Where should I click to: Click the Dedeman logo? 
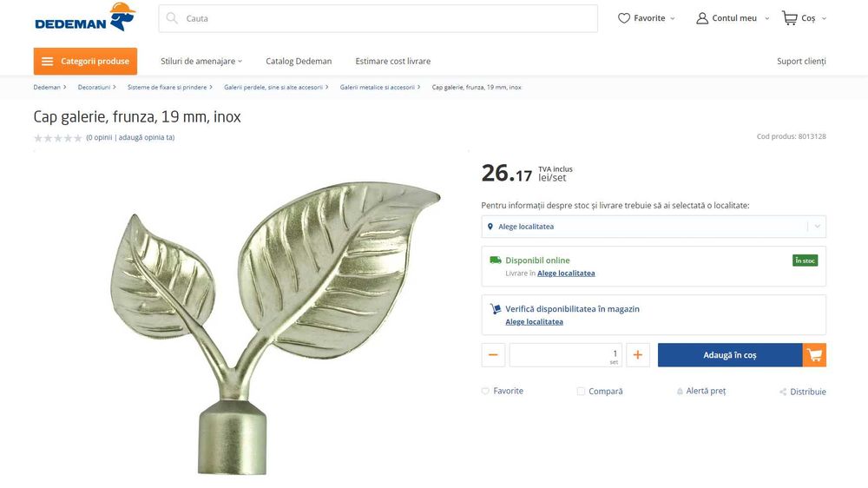[85, 17]
